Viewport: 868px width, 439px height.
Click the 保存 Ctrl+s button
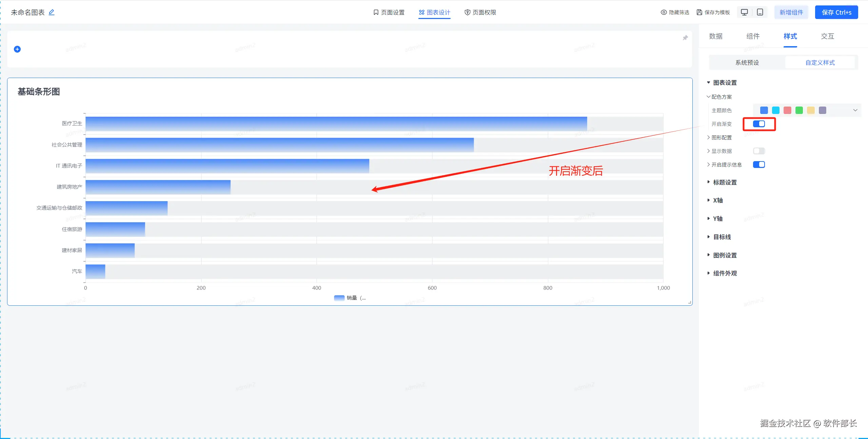[836, 12]
